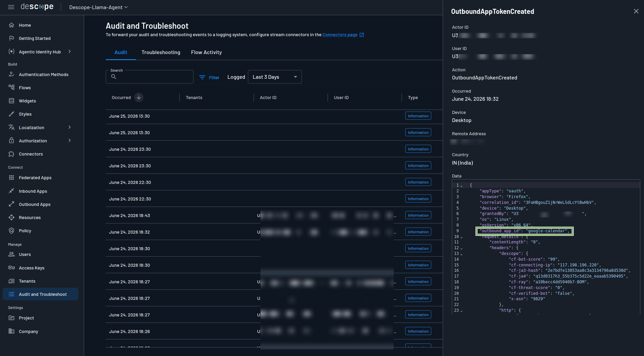644x356 pixels.
Task: Open the first June 25, 2026 13:30 row's Information badge
Action: coord(418,116)
